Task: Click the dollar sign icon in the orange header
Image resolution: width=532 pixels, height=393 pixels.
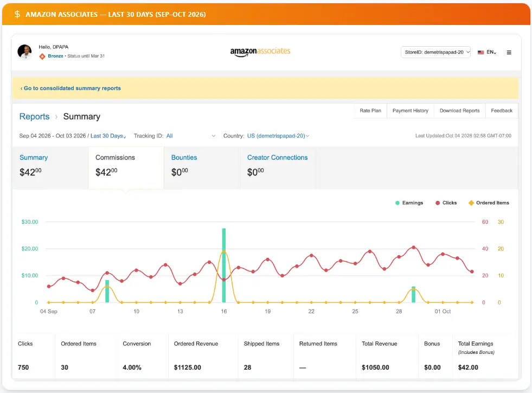Action: coord(17,14)
